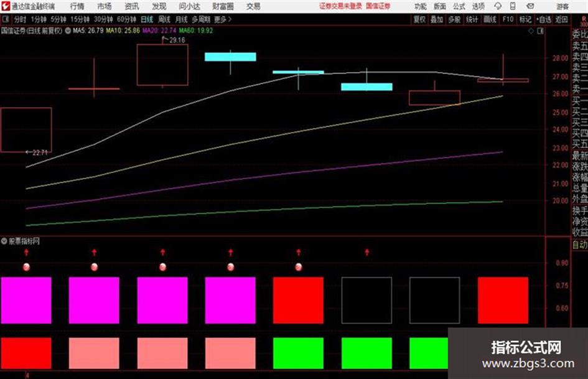Click the panel layout icon left of 分时

click(x=6, y=19)
